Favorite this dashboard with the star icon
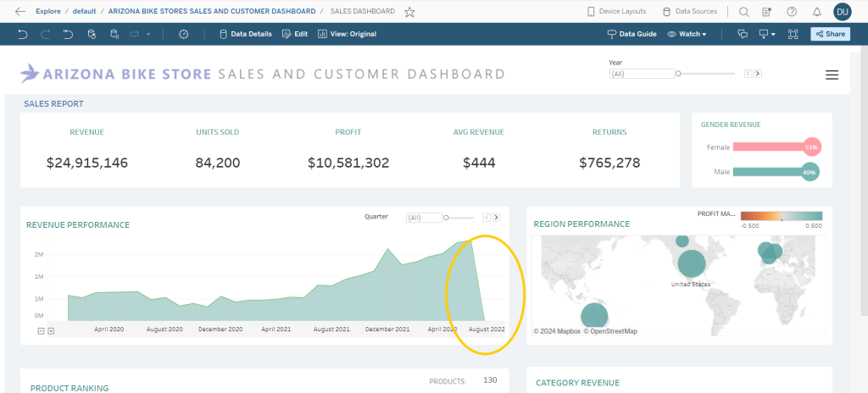868x393 pixels. click(409, 12)
